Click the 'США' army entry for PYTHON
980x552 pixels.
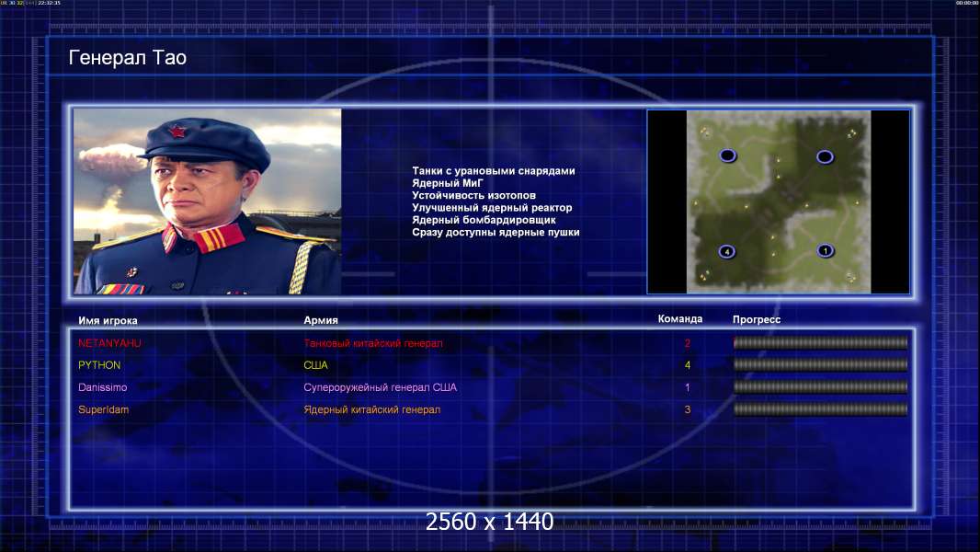point(315,365)
